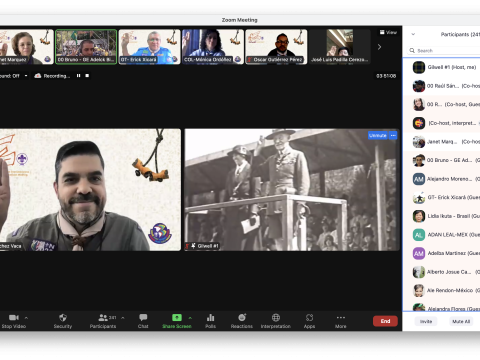Expand Share Screen options caret
This screenshot has width=480, height=360.
click(x=190, y=318)
